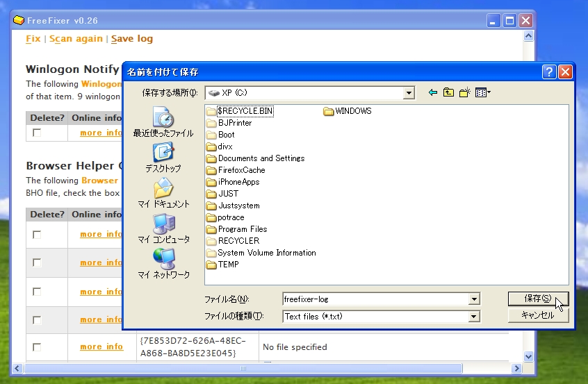This screenshot has width=588, height=384.
Task: Check the Delete box in the Winlogon Notify table
Action: coord(37,133)
